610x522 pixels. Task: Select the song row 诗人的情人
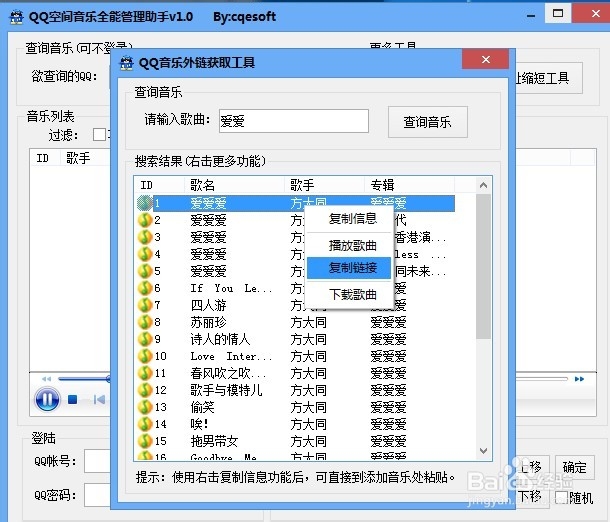pyautogui.click(x=296, y=339)
